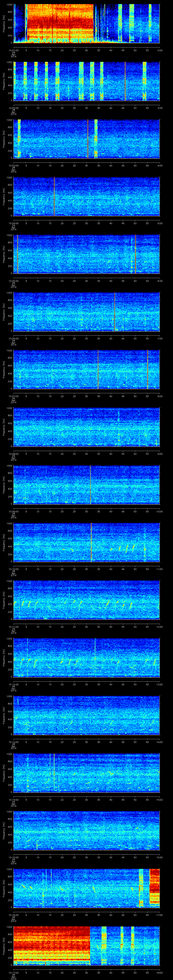Select the "4:00" end time label

pos(160,166)
